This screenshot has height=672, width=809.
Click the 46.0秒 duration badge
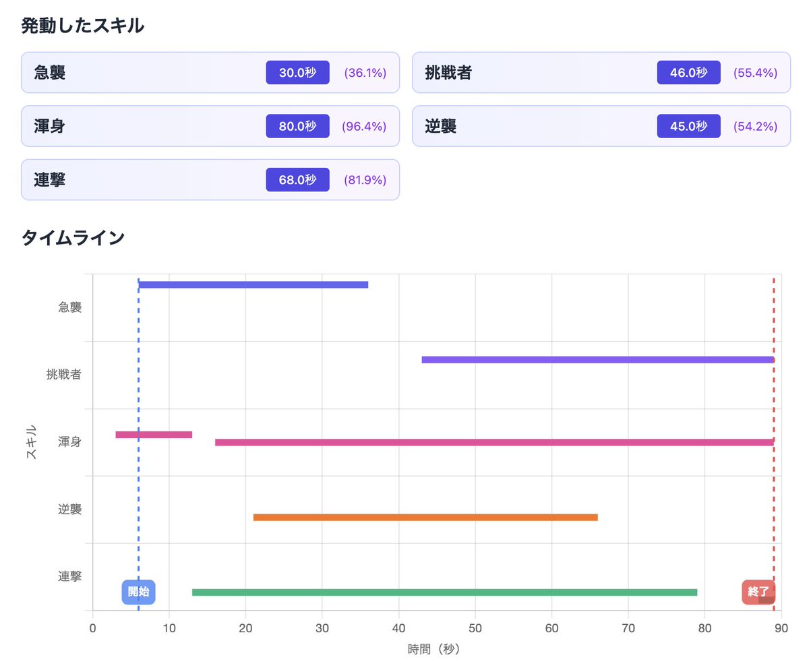pos(688,72)
